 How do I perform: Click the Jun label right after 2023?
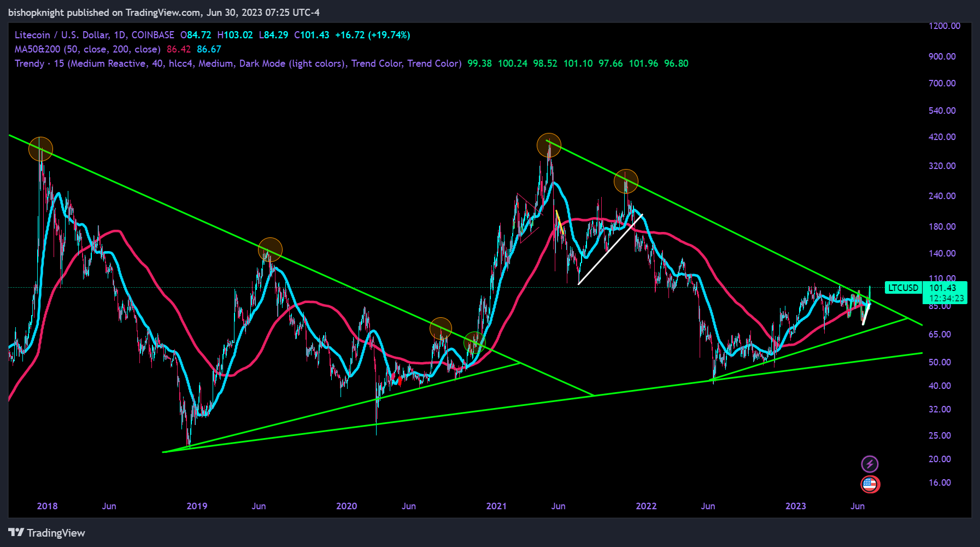coord(858,506)
